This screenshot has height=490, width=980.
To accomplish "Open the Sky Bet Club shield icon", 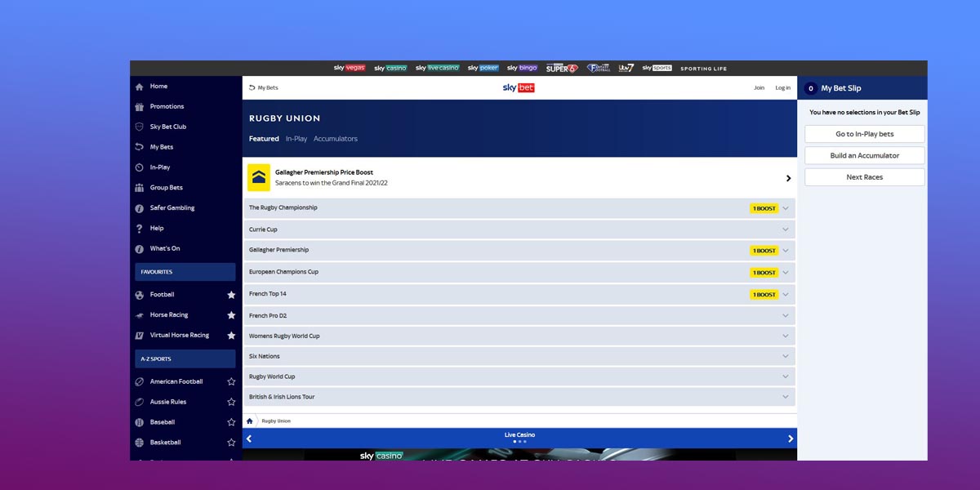I will (x=140, y=127).
